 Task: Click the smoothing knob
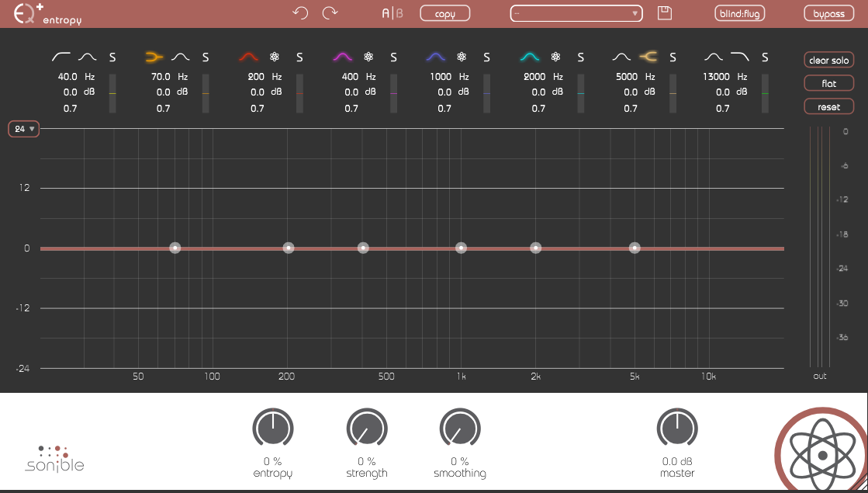[x=460, y=429]
